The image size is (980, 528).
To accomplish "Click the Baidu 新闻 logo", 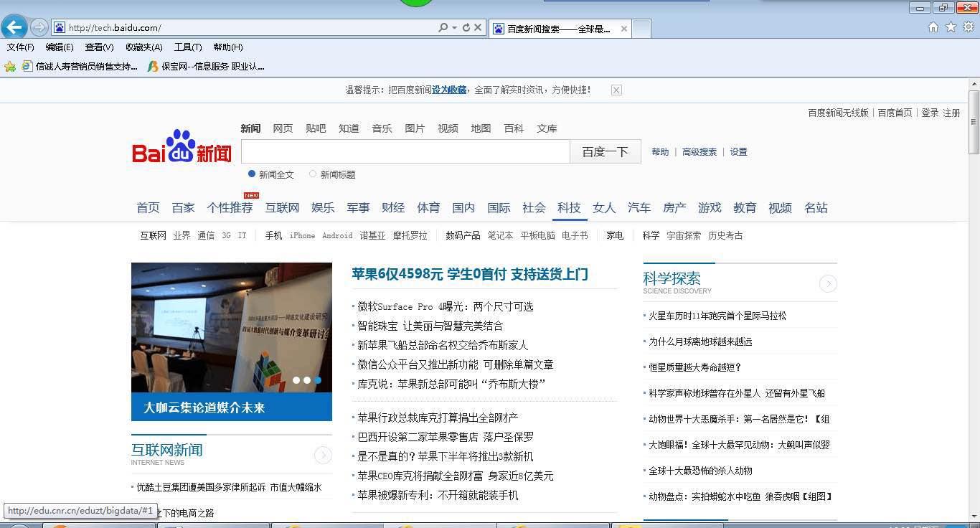I will (x=182, y=146).
